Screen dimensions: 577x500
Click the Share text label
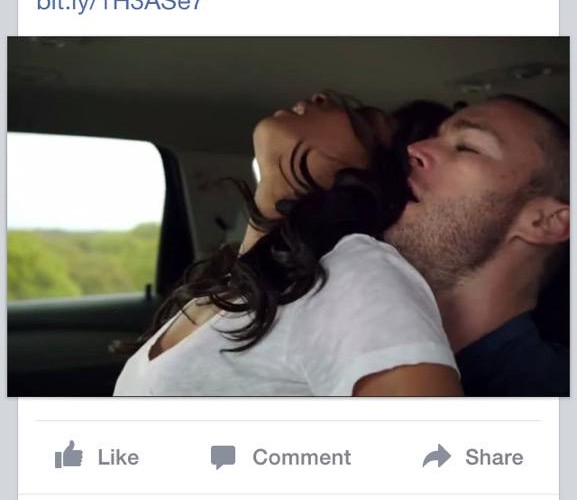(494, 457)
